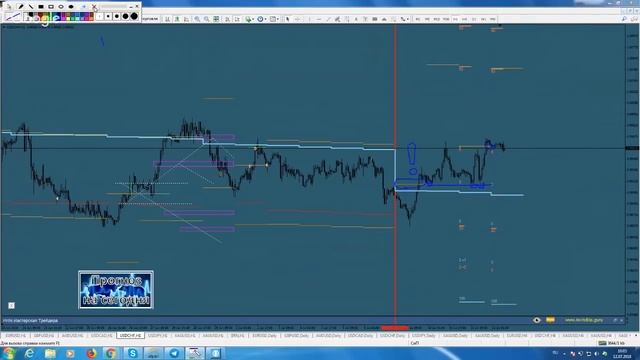
Task: Click the small square box above panel
Action: click(11, 305)
